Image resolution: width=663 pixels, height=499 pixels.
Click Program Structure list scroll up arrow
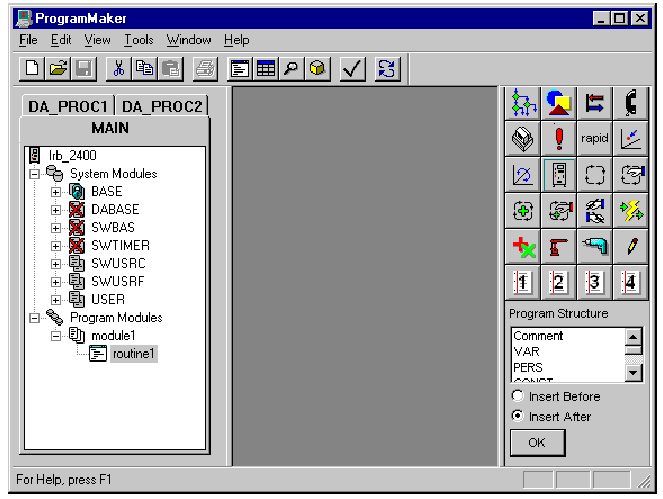[633, 337]
